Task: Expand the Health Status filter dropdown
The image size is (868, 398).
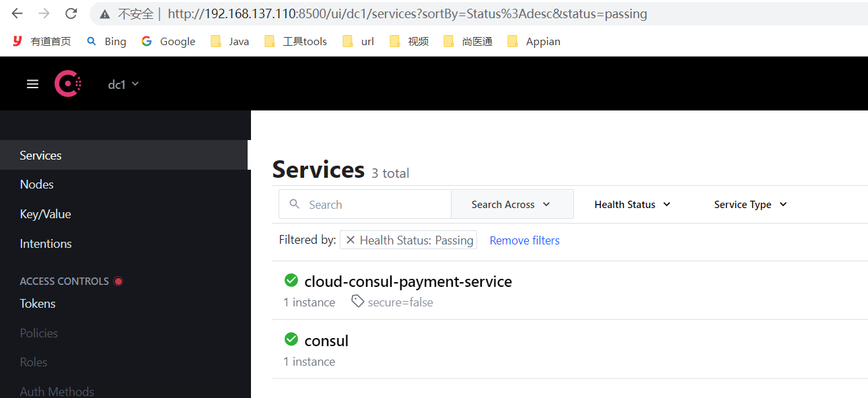Action: (x=632, y=204)
